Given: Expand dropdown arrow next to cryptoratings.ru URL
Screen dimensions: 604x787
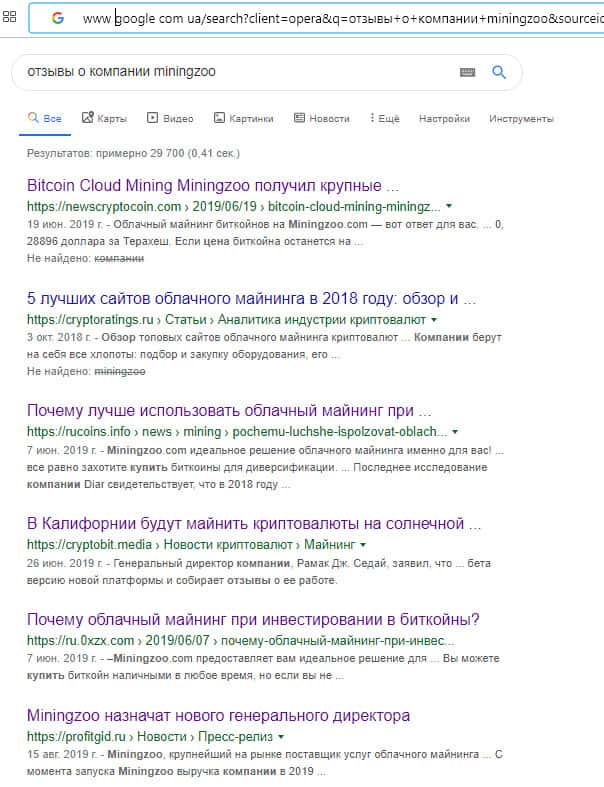Looking at the screenshot, I should (434, 320).
